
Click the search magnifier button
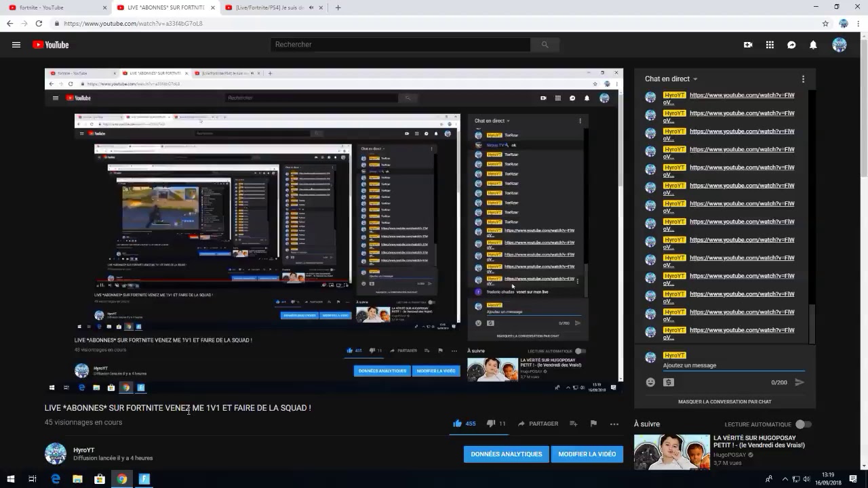tap(545, 45)
